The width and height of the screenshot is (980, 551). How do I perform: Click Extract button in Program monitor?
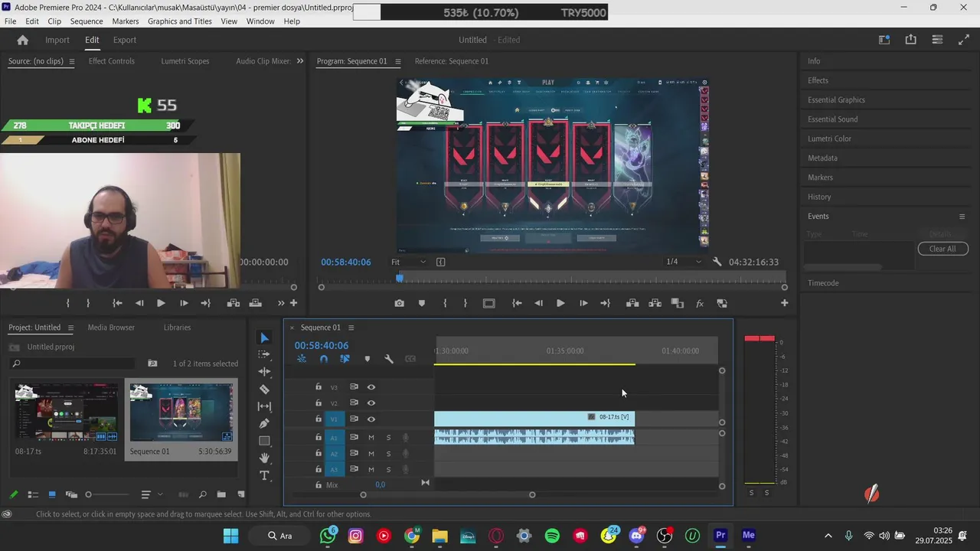coord(655,303)
